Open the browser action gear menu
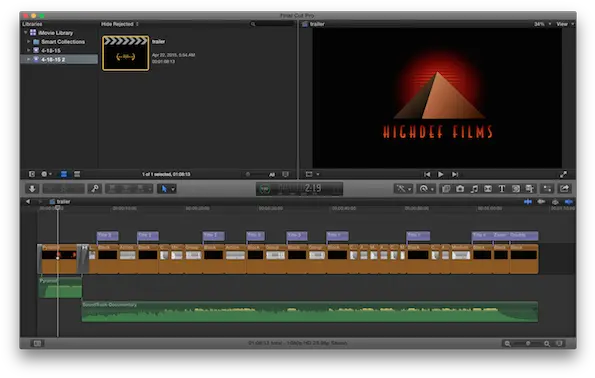The image size is (595, 378). pos(46,174)
